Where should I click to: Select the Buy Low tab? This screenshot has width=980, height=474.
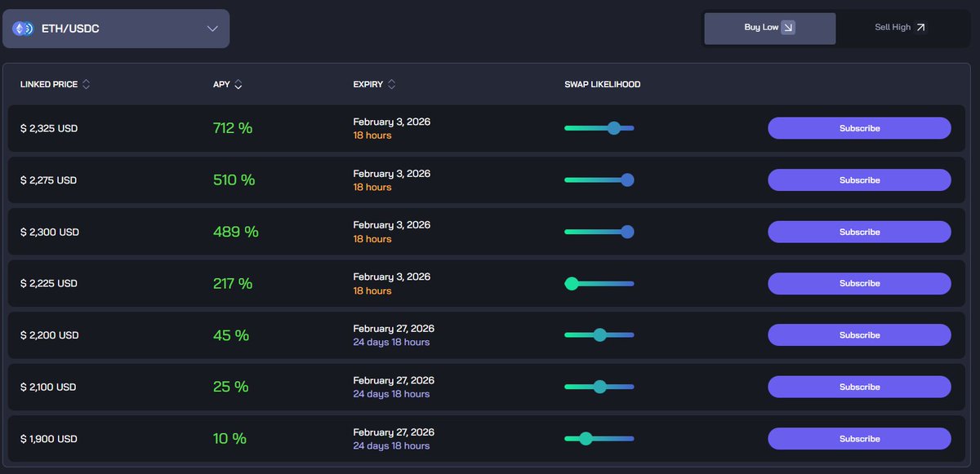770,28
